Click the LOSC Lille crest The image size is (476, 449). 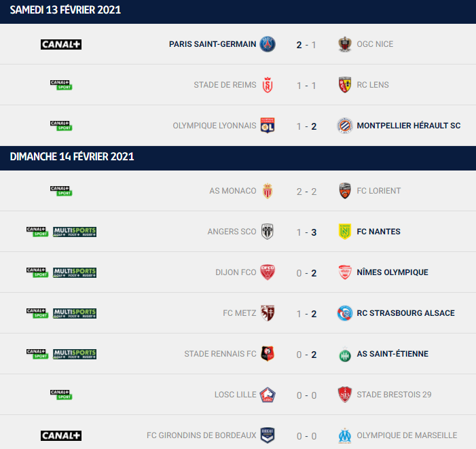[268, 395]
